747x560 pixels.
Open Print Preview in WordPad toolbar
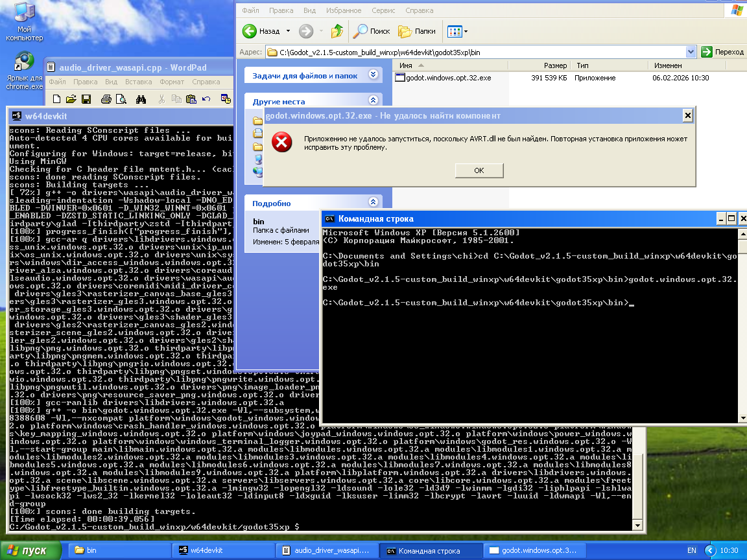point(121,99)
